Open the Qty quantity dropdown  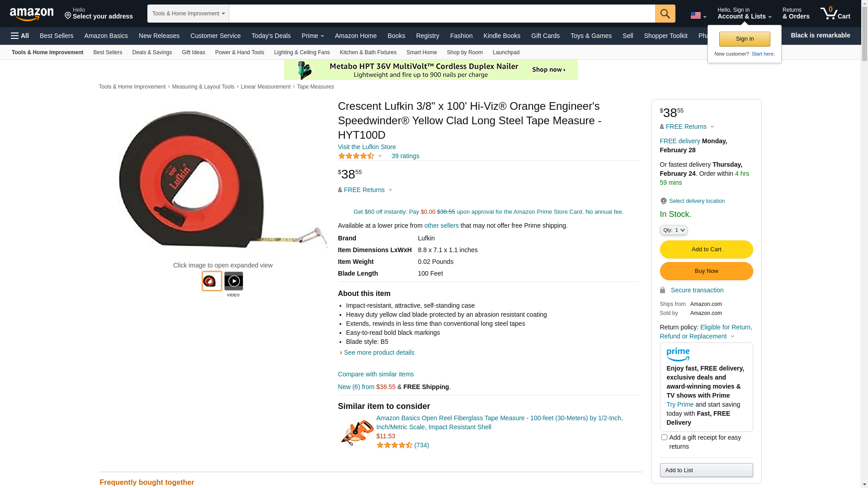[674, 230]
